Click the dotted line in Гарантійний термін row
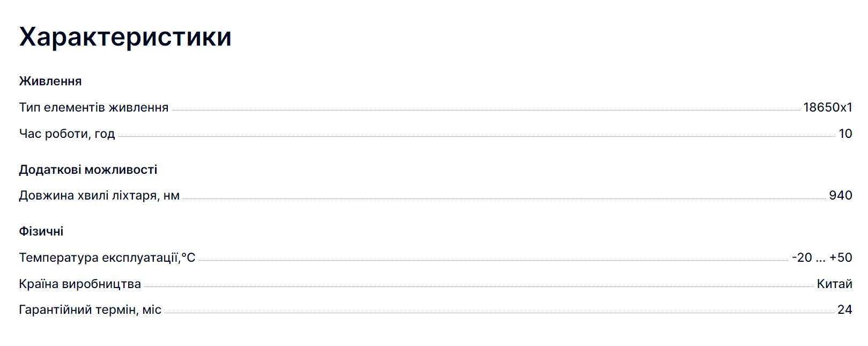 [499, 313]
